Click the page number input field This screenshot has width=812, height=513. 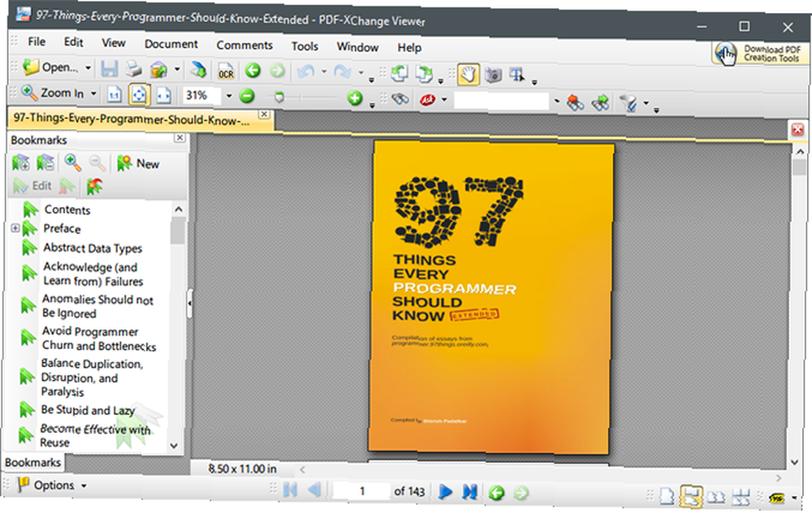click(x=361, y=491)
